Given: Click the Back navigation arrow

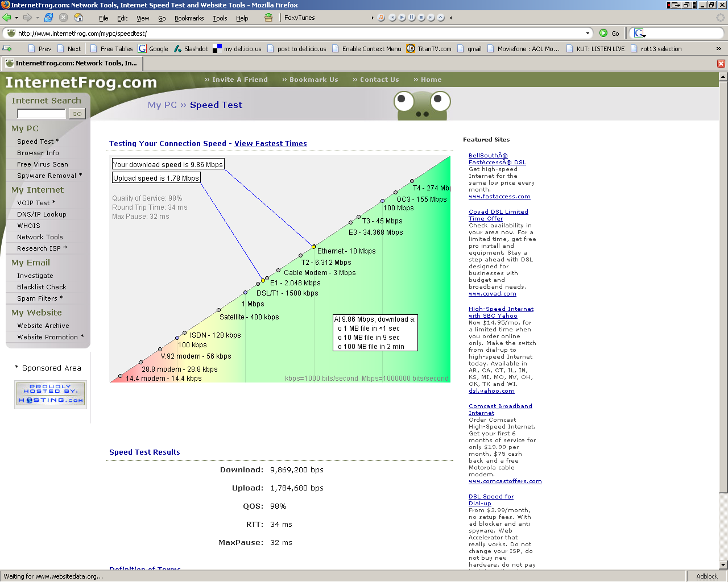Looking at the screenshot, I should pos(7,18).
